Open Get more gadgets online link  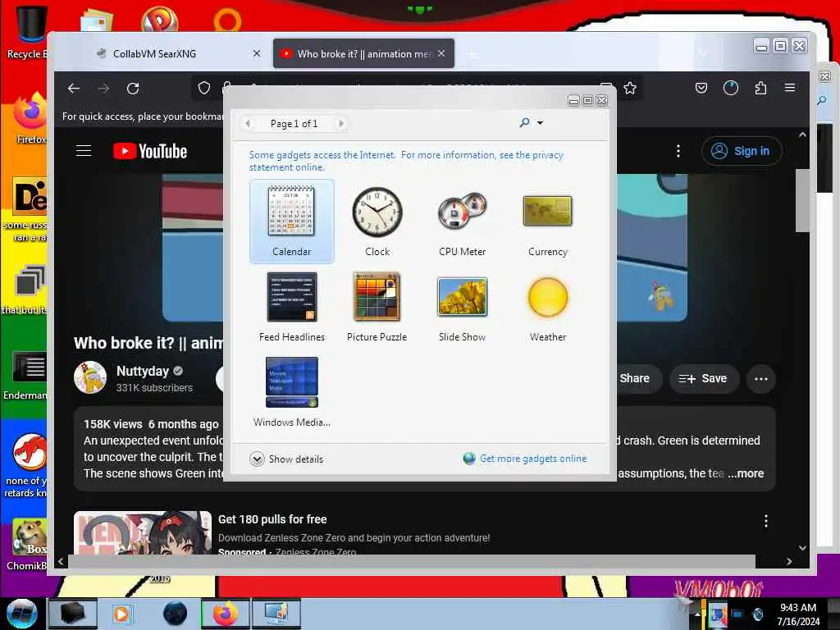[x=533, y=459]
